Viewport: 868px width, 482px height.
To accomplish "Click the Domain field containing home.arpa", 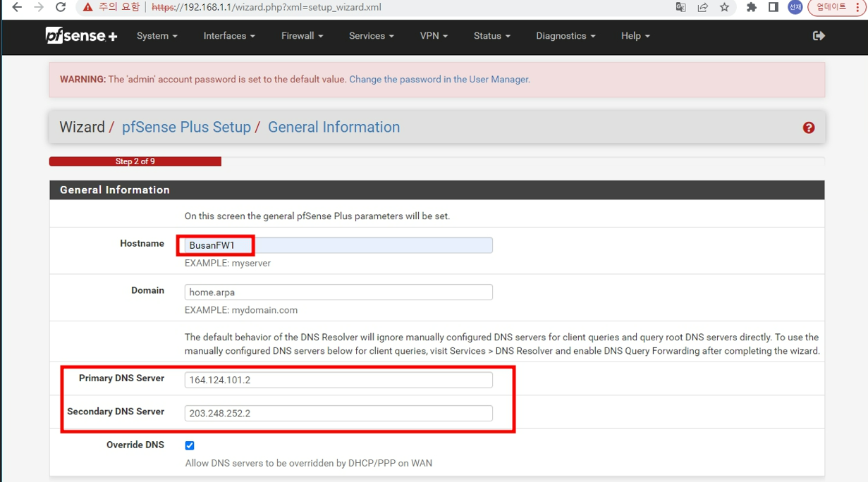I will point(338,292).
